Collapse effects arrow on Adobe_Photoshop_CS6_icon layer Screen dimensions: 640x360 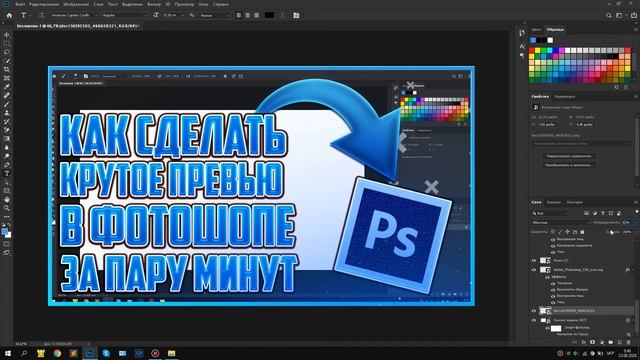coord(633,270)
